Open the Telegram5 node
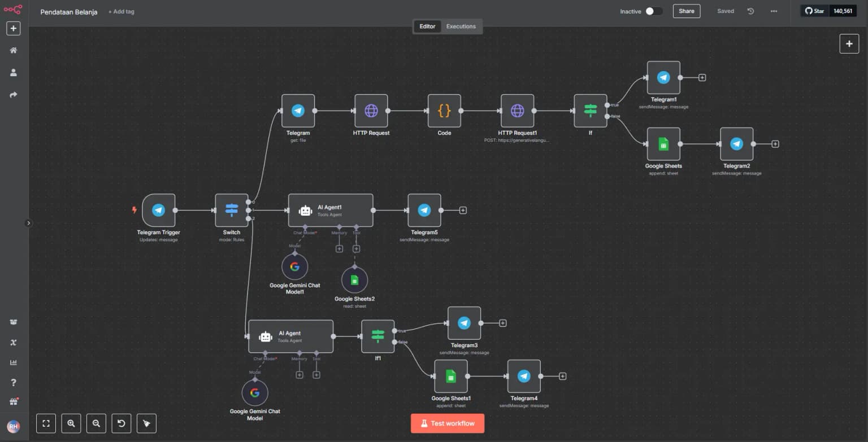The image size is (868, 442). (424, 210)
